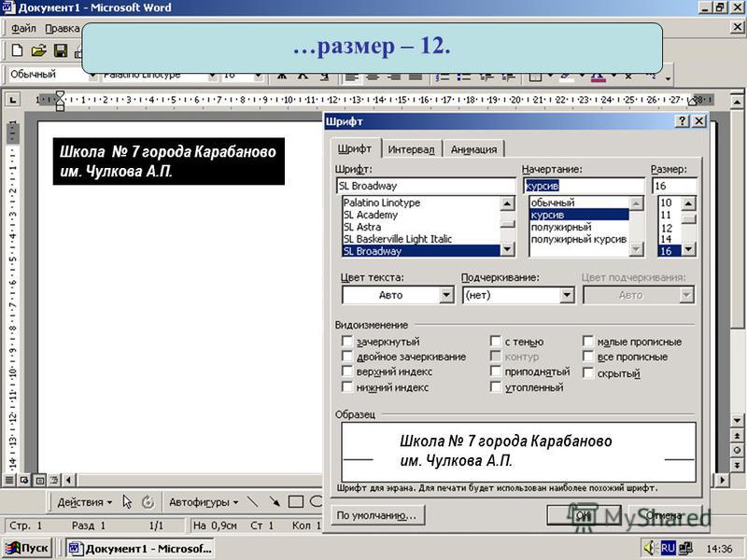747x560 pixels.
Task: Pick the Arrow drawing tool
Action: (x=275, y=502)
